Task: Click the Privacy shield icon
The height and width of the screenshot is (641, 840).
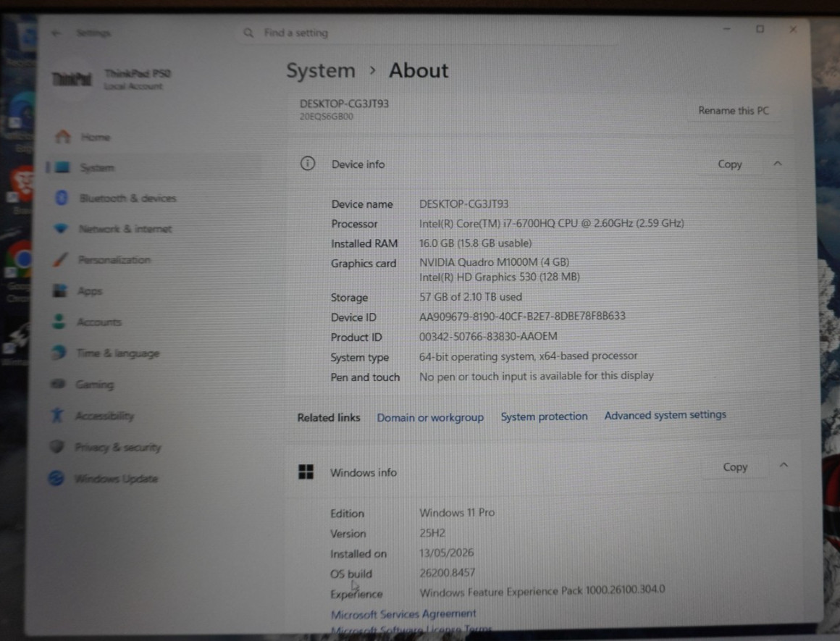Action: point(56,446)
